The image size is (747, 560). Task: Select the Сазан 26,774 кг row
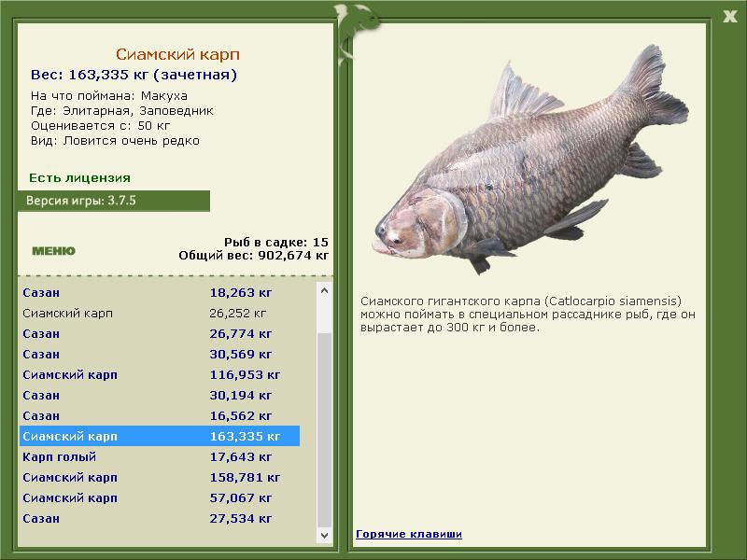[x=160, y=334]
